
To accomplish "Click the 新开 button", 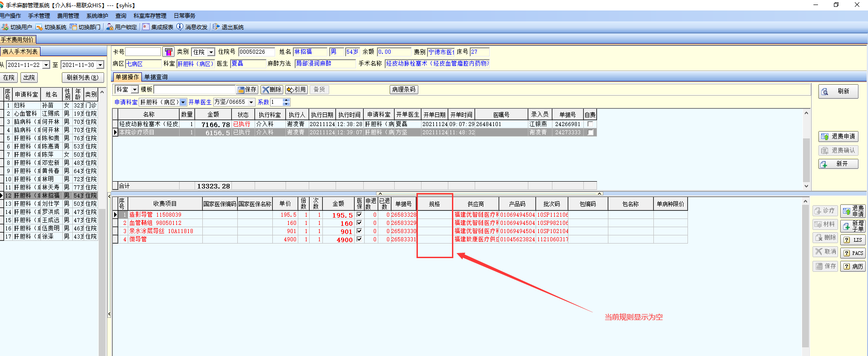I will pos(838,164).
